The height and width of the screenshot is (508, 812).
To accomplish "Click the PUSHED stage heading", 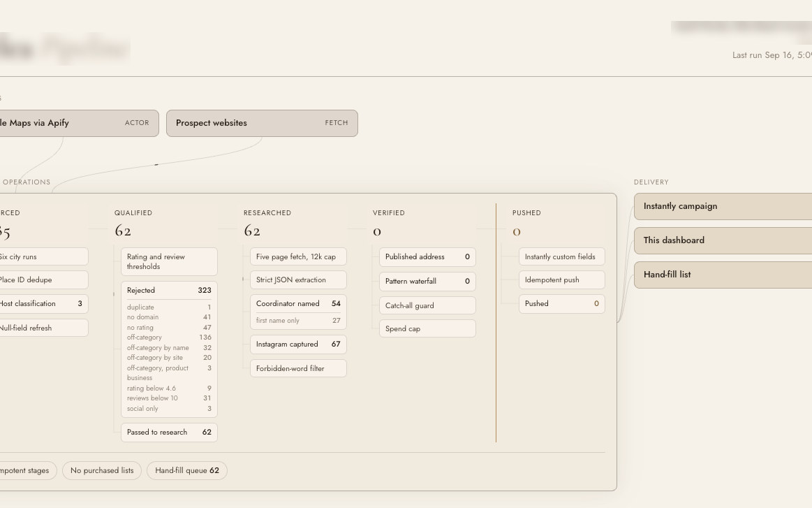I will point(526,213).
